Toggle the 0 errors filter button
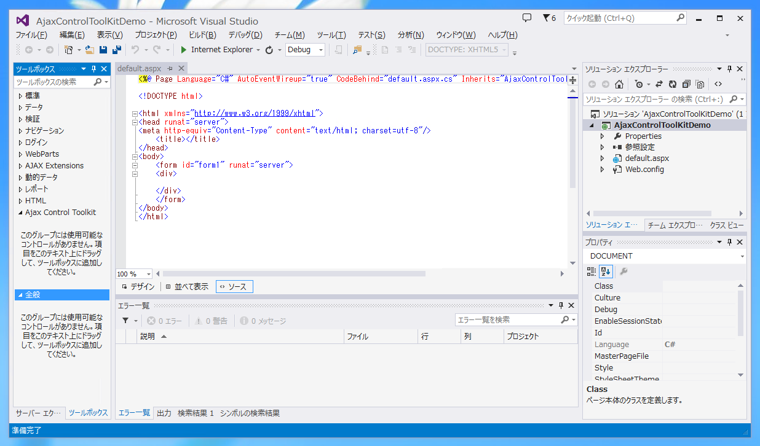760x446 pixels. pos(164,321)
